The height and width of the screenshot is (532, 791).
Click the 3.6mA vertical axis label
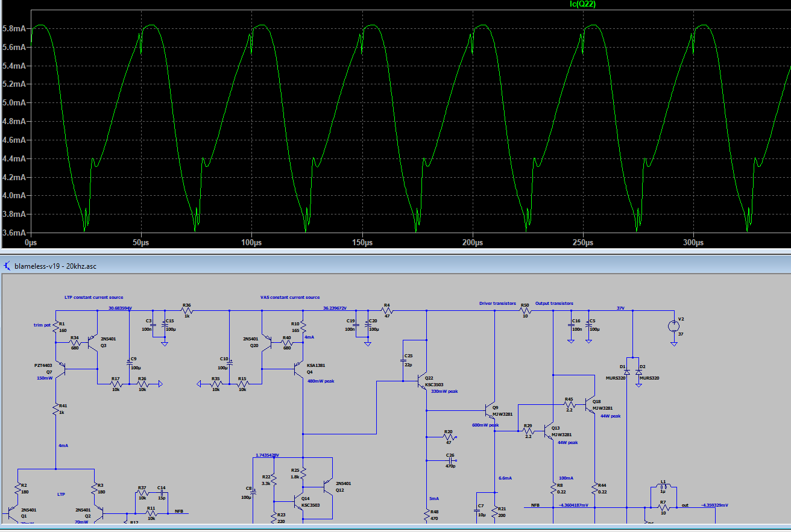point(14,233)
